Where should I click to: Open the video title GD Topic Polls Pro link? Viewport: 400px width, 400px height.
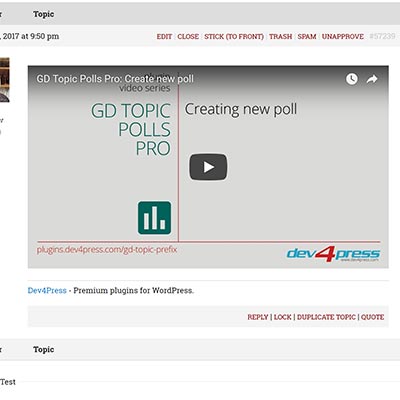click(115, 79)
